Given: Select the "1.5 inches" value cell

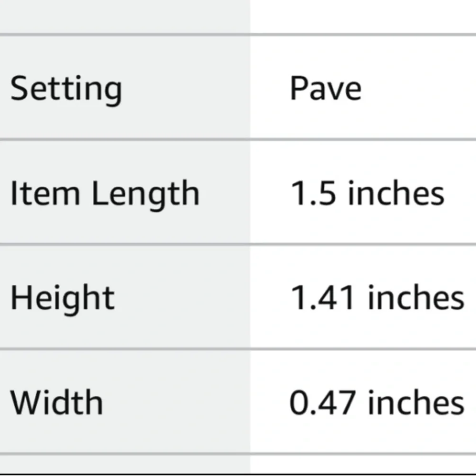Looking at the screenshot, I should (x=367, y=193).
